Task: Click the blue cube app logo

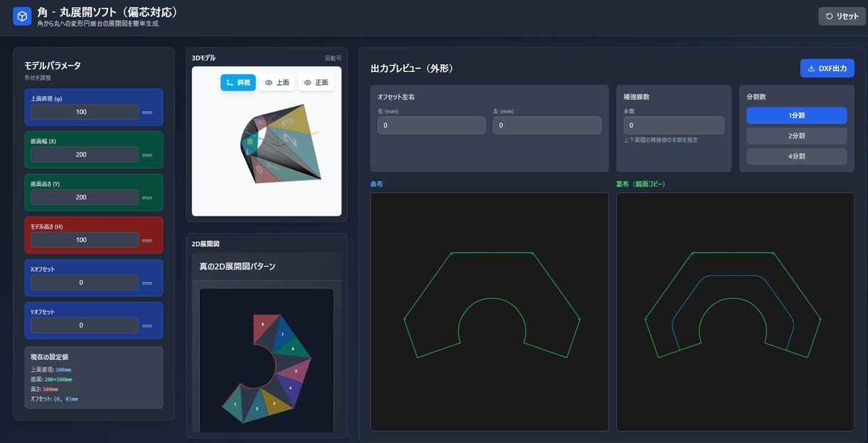Action: (x=22, y=16)
